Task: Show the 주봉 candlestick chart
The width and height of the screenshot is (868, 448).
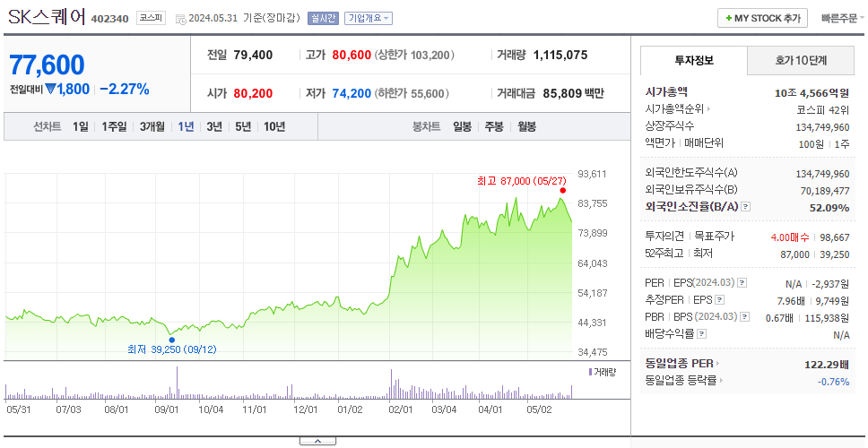Action: point(494,126)
